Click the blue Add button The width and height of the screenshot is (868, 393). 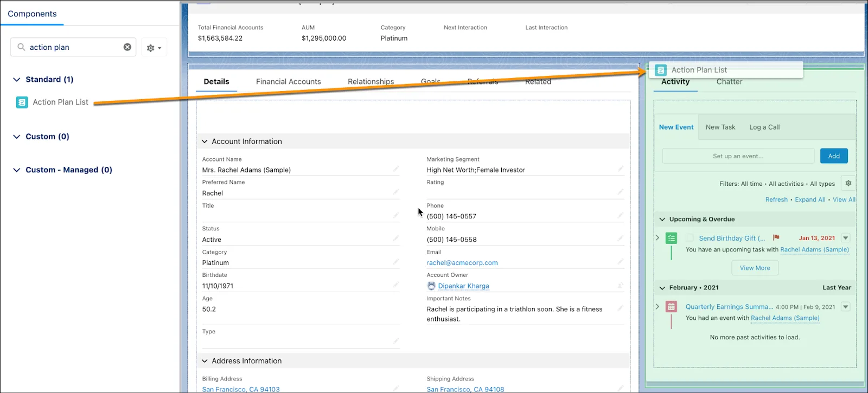pos(834,156)
